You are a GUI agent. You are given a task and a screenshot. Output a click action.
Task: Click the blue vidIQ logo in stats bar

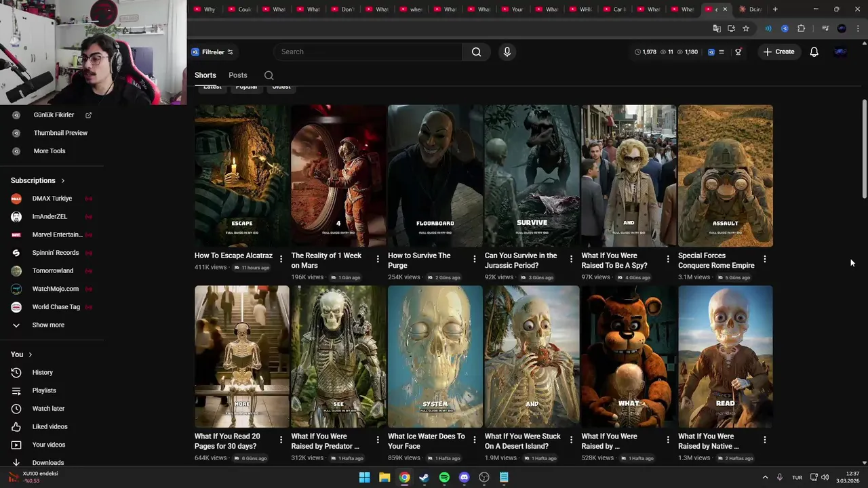[711, 52]
